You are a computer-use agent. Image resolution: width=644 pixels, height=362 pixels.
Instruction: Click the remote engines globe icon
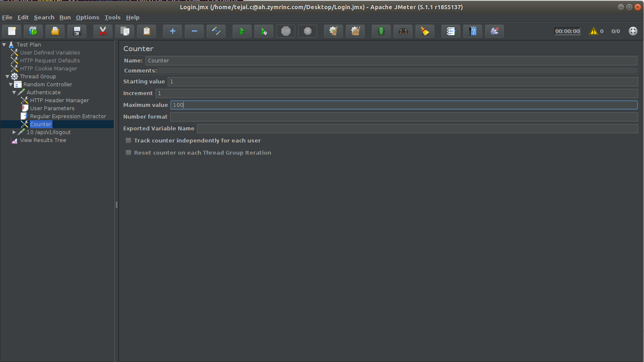633,31
